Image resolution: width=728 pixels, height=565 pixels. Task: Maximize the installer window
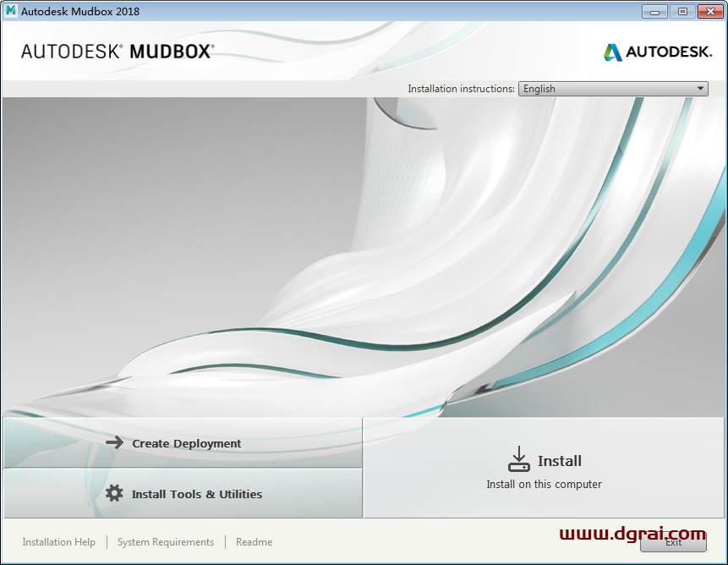coord(682,12)
